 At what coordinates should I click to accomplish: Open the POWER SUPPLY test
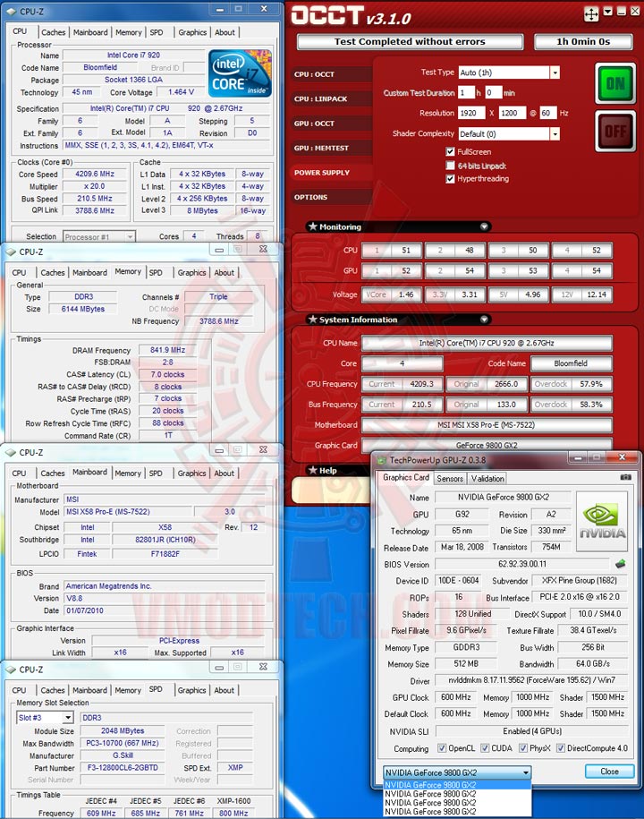pyautogui.click(x=332, y=173)
